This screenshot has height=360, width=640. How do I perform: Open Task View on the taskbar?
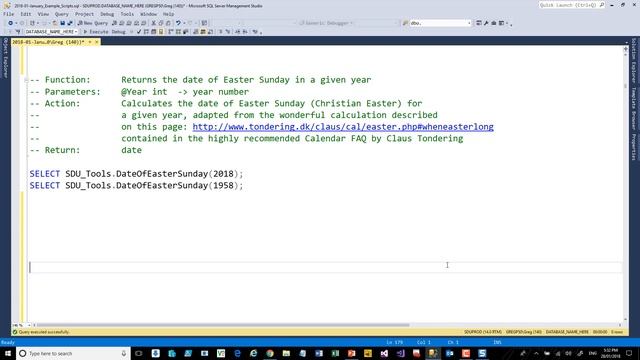click(x=138, y=353)
